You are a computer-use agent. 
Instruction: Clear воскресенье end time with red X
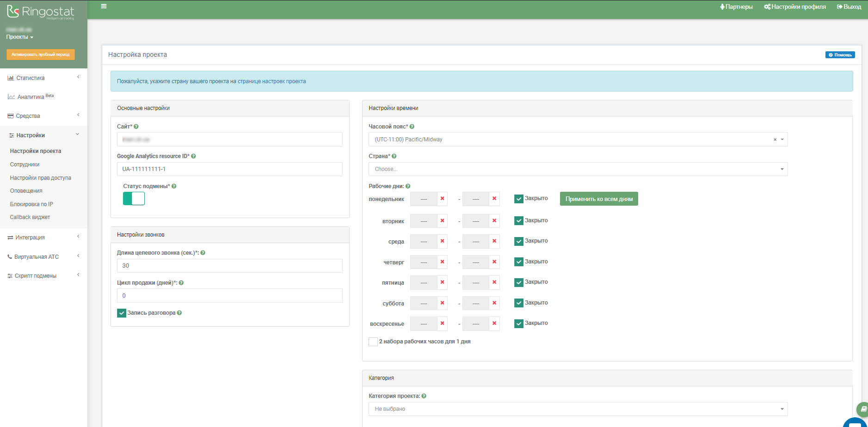[x=494, y=323]
